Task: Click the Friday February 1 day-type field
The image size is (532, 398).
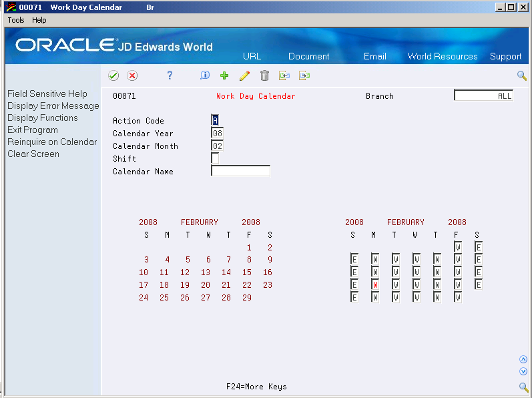Action: (458, 247)
